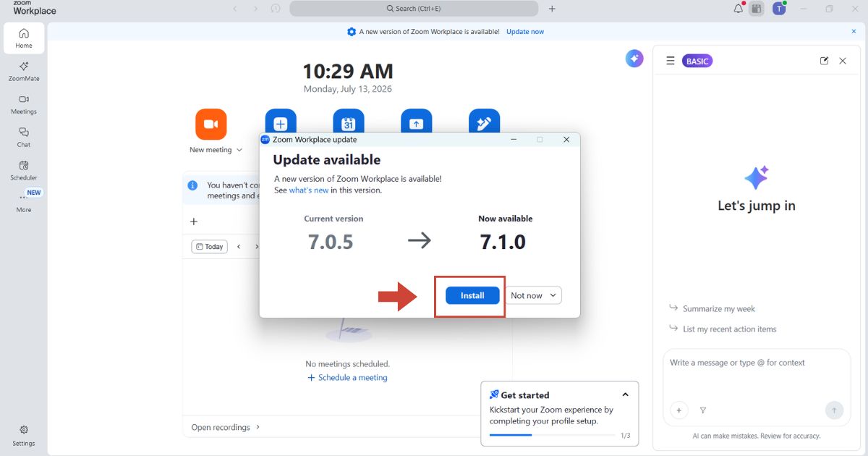Open the notifications bell icon
Screen dimensions: 868x456
(x=738, y=9)
